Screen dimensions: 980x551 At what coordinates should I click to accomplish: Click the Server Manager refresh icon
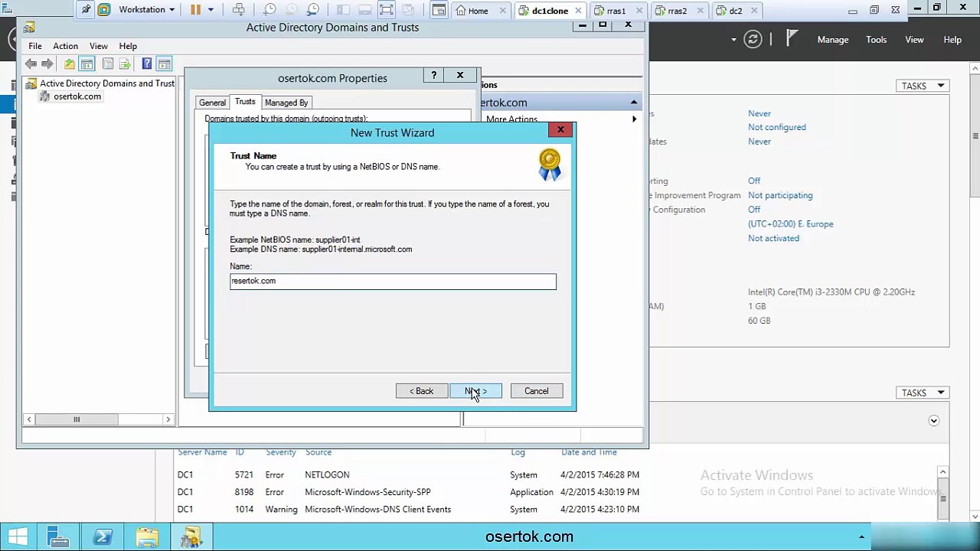click(x=753, y=39)
